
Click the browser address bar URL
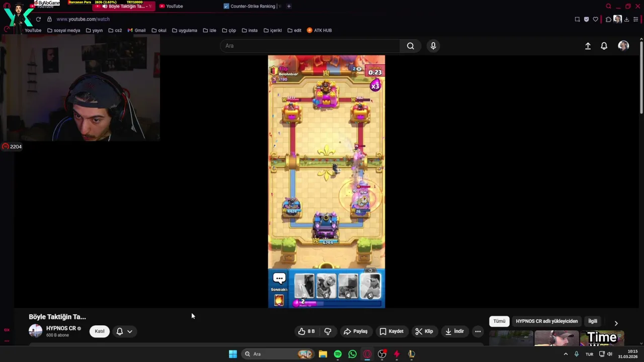pos(83,19)
